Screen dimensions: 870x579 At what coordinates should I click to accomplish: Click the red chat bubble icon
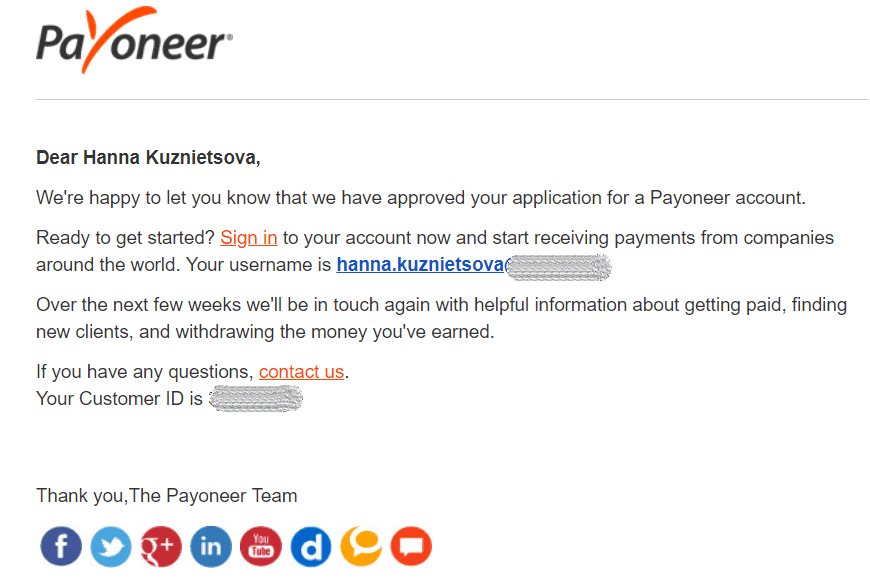(411, 546)
